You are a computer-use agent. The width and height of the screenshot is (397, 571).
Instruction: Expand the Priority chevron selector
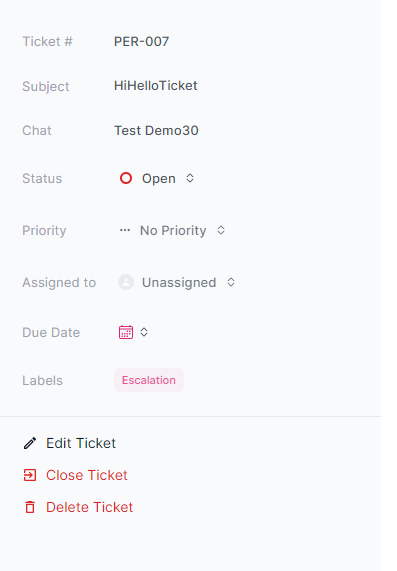click(221, 230)
